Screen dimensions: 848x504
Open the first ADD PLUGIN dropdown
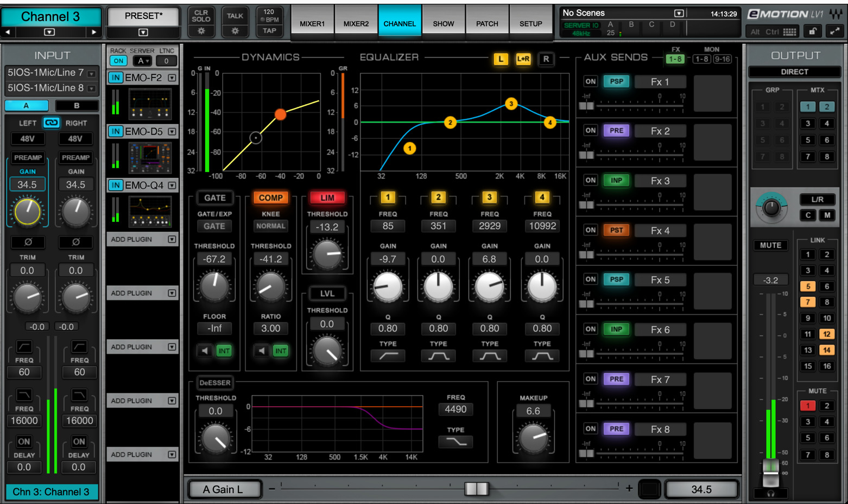pos(172,239)
